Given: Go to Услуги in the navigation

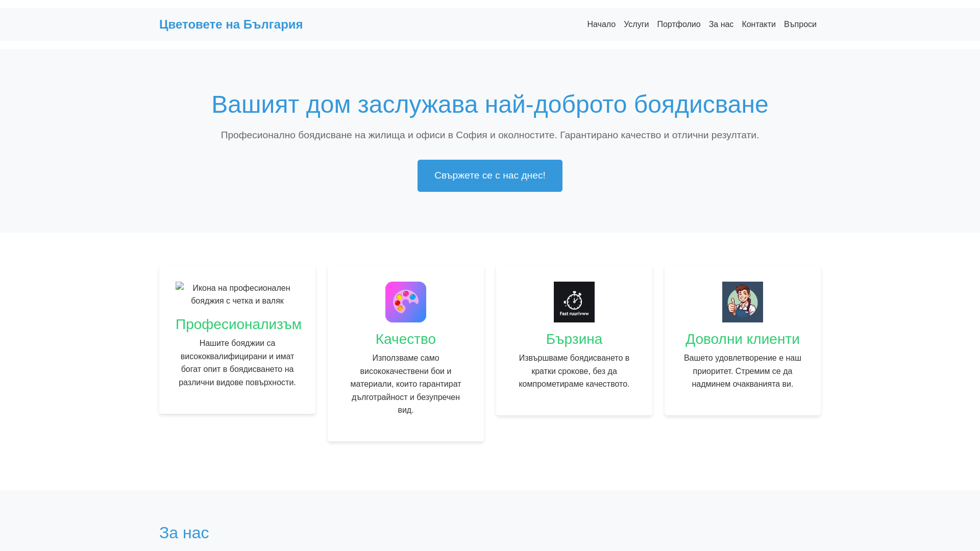Looking at the screenshot, I should pyautogui.click(x=636, y=24).
